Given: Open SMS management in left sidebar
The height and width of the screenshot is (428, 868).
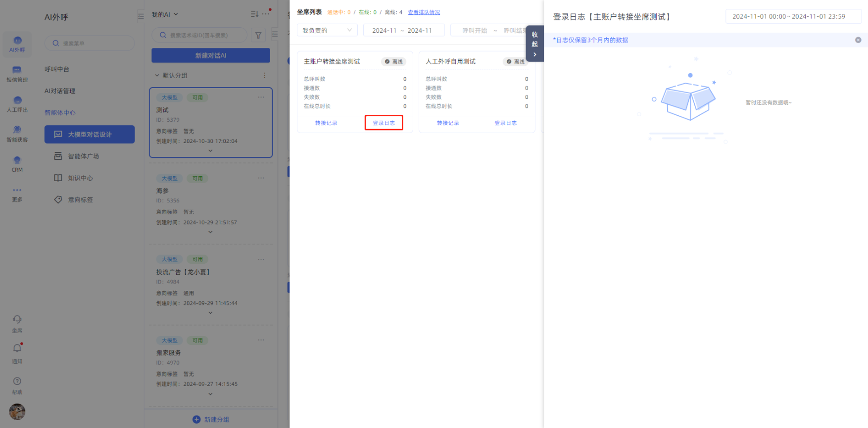Looking at the screenshot, I should [17, 74].
